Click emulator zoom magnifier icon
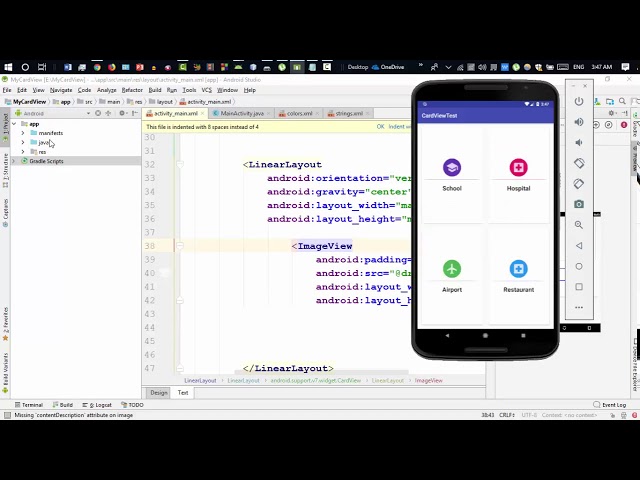 (x=579, y=225)
